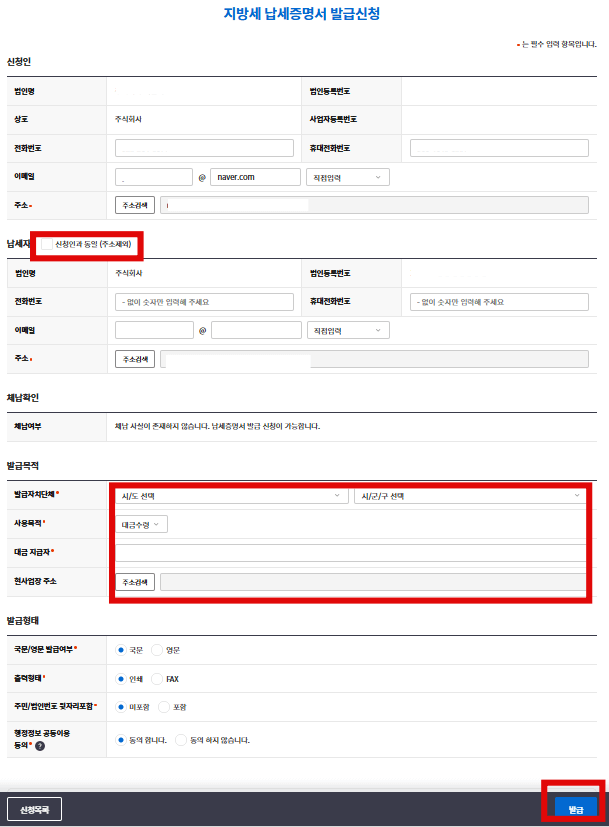Click 현사업장 주소 주소검색 button
Viewport: 609px width, 827px height.
(x=135, y=582)
